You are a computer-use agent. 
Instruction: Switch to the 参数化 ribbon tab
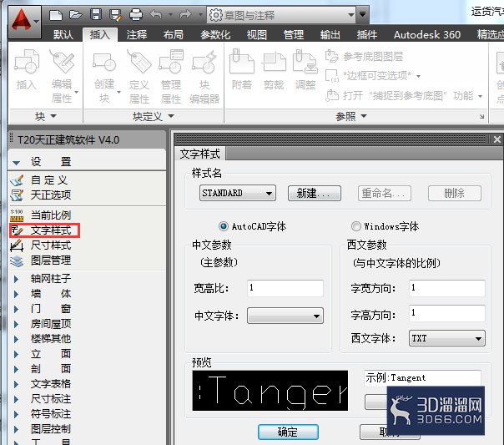(x=215, y=34)
